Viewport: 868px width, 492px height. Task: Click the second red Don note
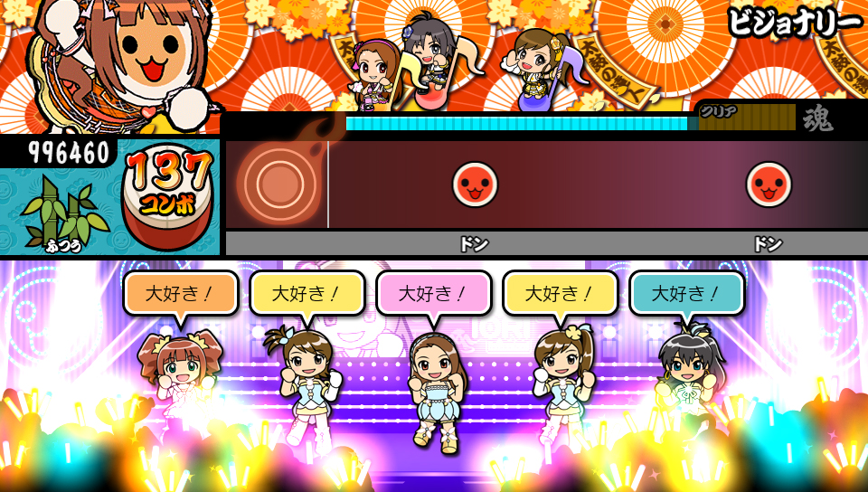click(769, 184)
